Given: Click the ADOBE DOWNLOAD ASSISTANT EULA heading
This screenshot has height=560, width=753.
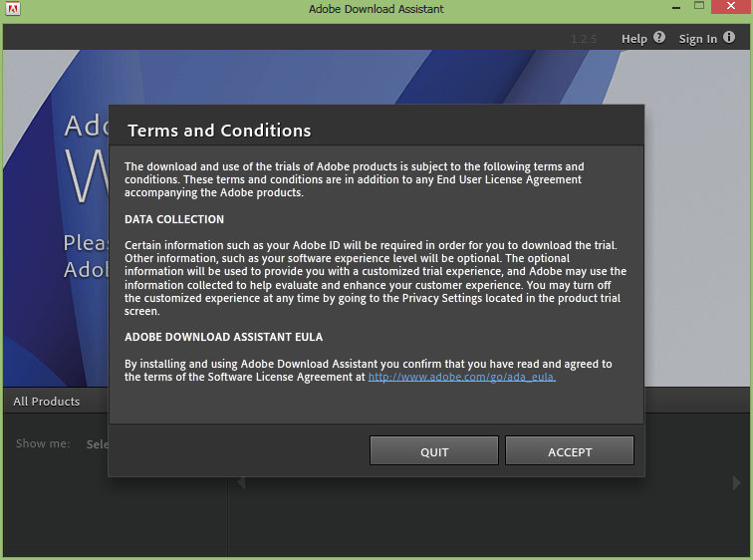Looking at the screenshot, I should [223, 337].
